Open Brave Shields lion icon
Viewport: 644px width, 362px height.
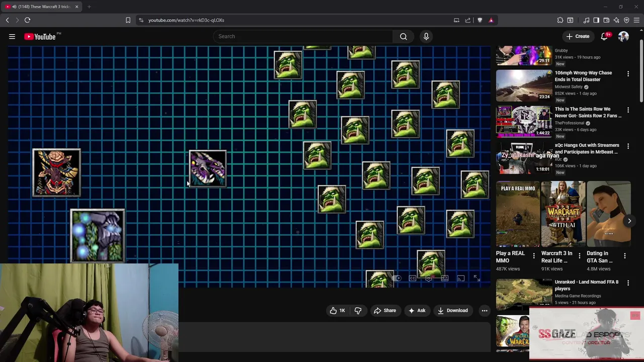click(479, 20)
